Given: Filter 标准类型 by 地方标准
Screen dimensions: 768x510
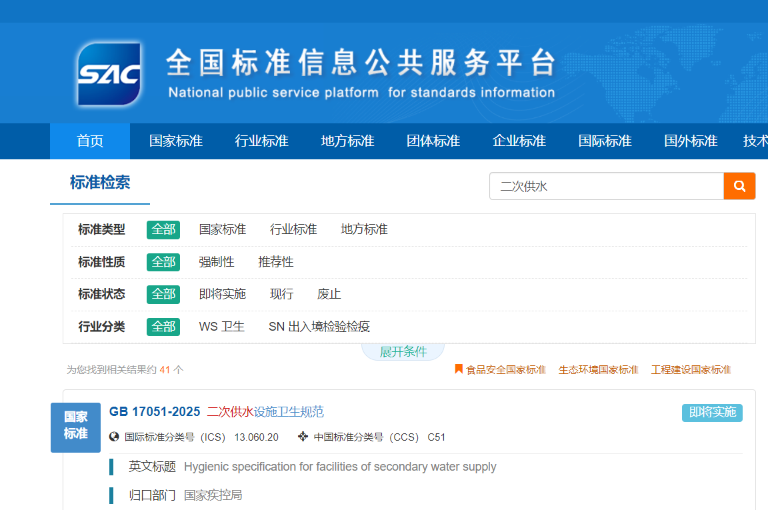Looking at the screenshot, I should (x=364, y=229).
